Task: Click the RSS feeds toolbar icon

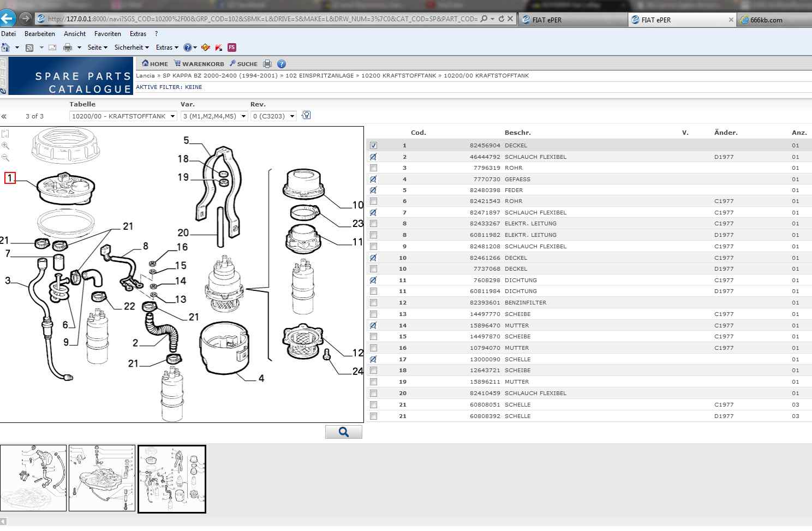Action: coord(29,47)
